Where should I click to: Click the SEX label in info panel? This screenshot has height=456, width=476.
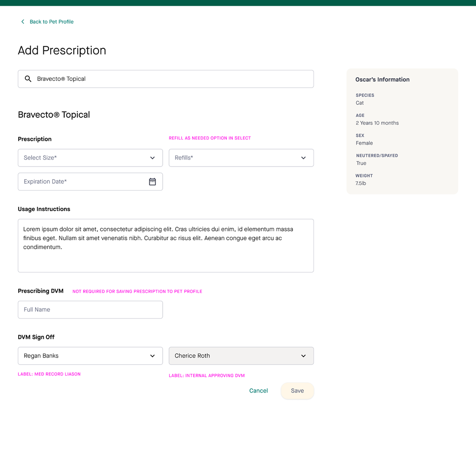click(360, 136)
